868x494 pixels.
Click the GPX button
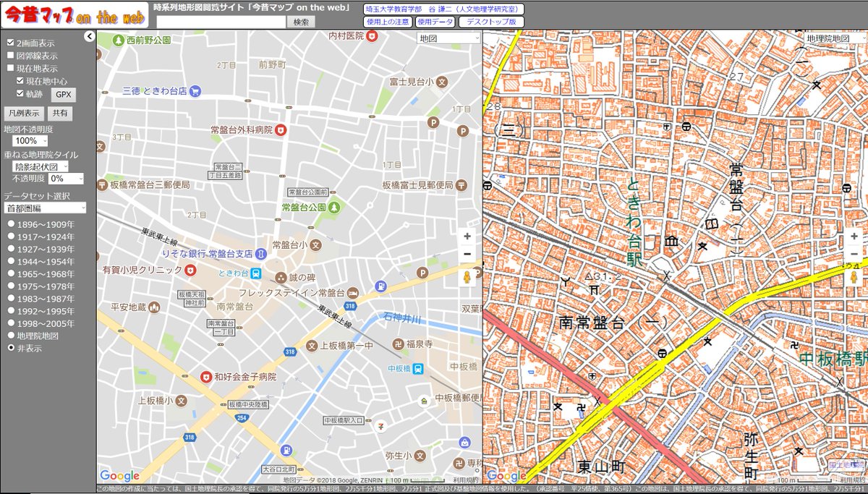64,95
